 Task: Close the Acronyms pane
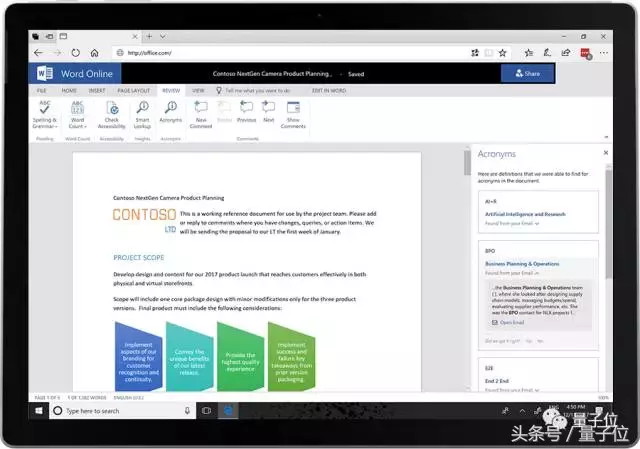tap(606, 153)
